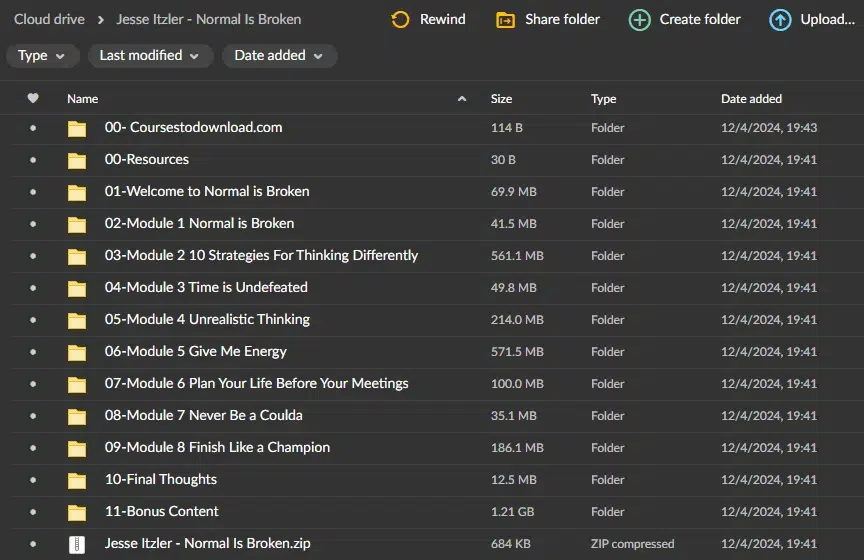Click the Upload... button label
The width and height of the screenshot is (864, 560).
coord(828,19)
